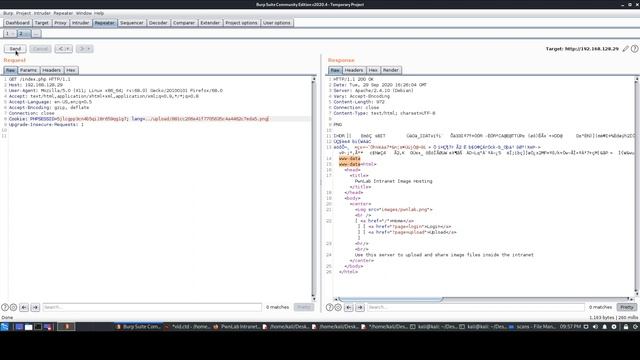The height and width of the screenshot is (360, 640).
Task: Click the request search field
Action: (152, 307)
